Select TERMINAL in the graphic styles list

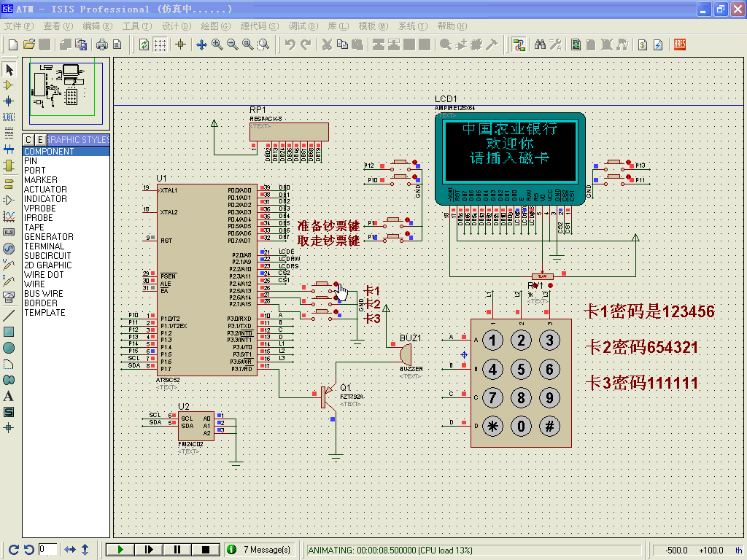44,246
